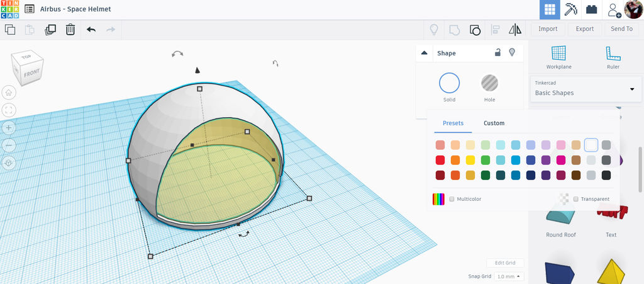Pick the bright orange color swatch
The width and height of the screenshot is (644, 284).
click(x=455, y=161)
